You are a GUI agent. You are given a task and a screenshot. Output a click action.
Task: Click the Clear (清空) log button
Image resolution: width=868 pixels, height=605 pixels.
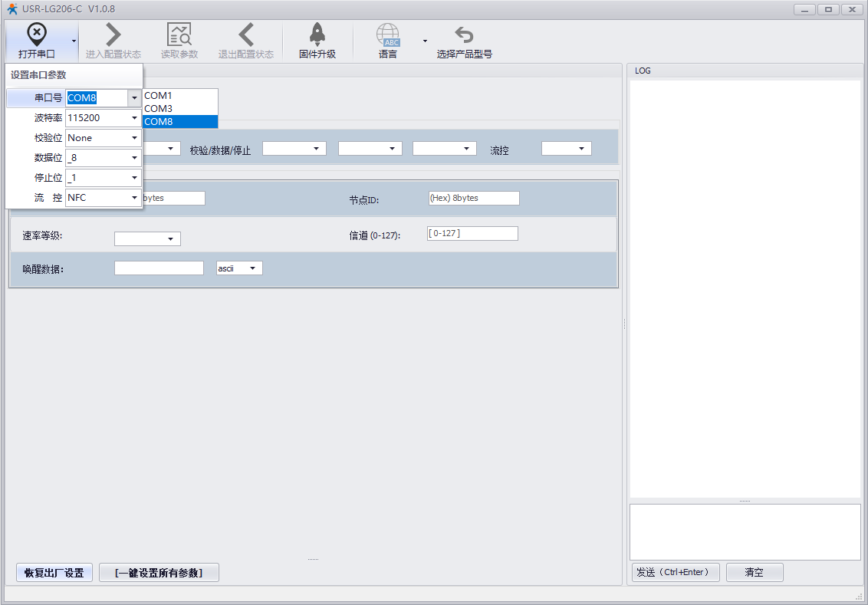coord(754,572)
